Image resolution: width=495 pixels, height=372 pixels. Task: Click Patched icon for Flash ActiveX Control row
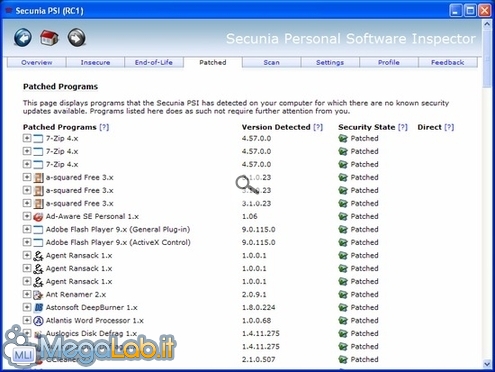[343, 243]
